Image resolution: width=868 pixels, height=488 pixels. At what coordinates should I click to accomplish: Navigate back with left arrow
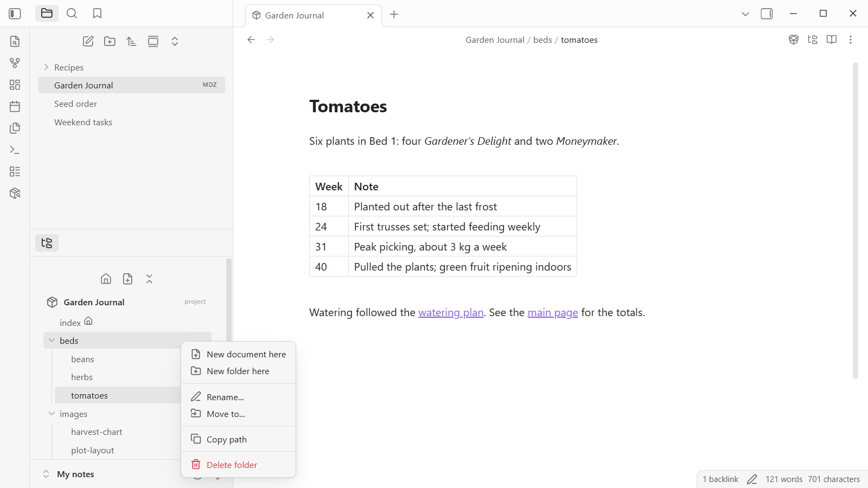click(251, 40)
